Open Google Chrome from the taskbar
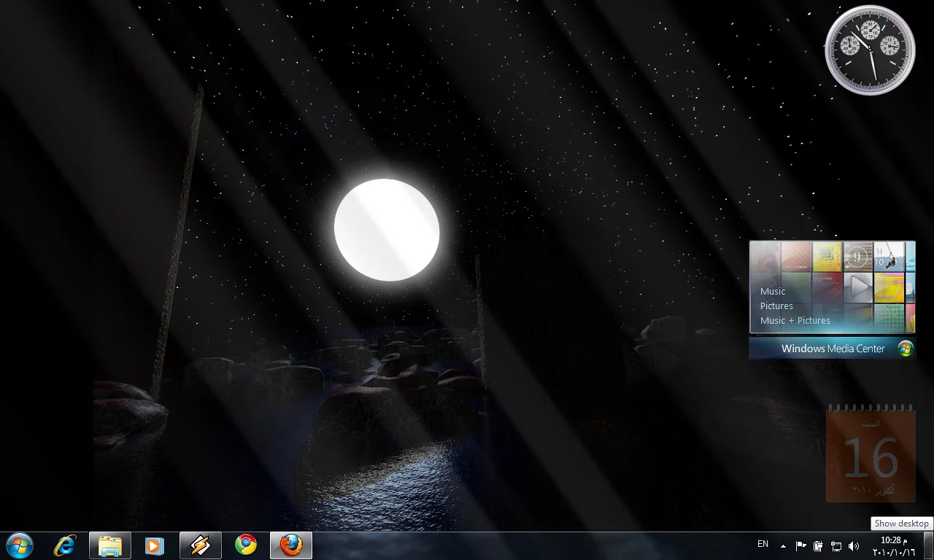Screen dimensions: 934x560 tap(246, 545)
